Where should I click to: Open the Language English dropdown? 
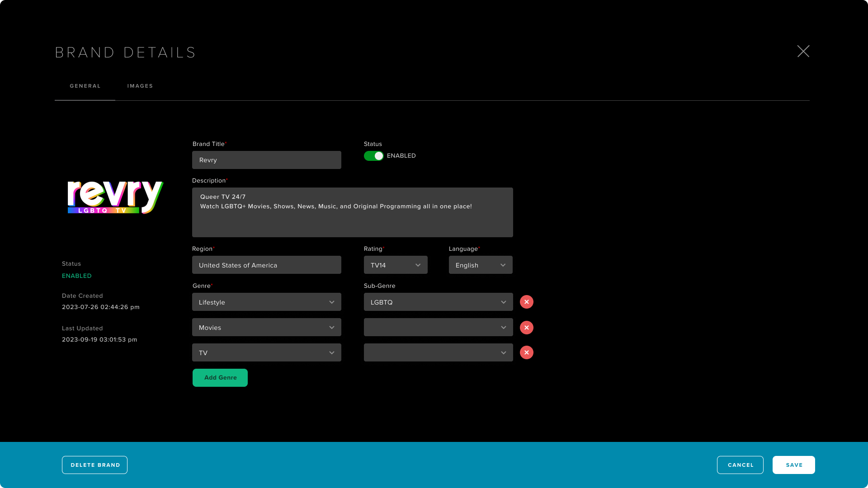(481, 265)
